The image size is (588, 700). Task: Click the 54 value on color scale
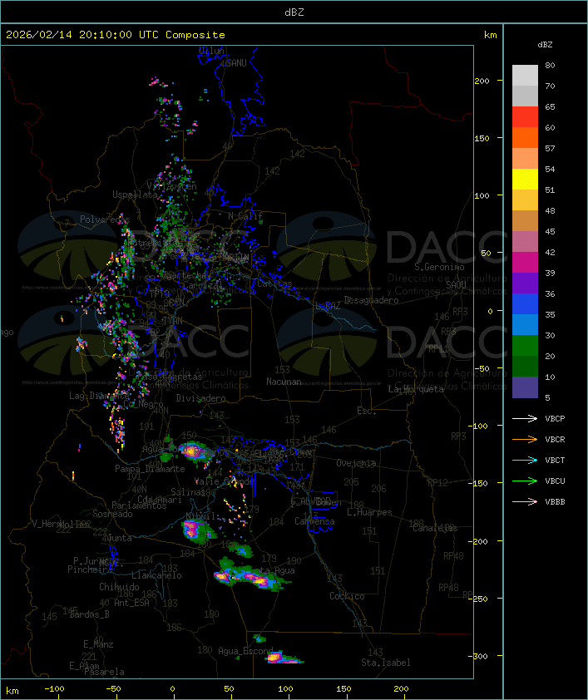click(550, 170)
